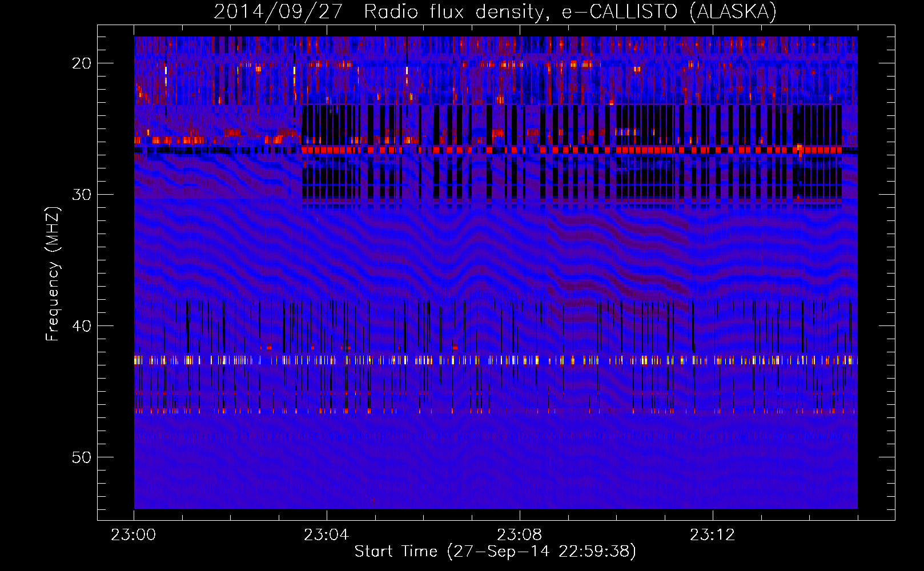
Task: Click the '23:00' time tick label
Action: click(134, 535)
